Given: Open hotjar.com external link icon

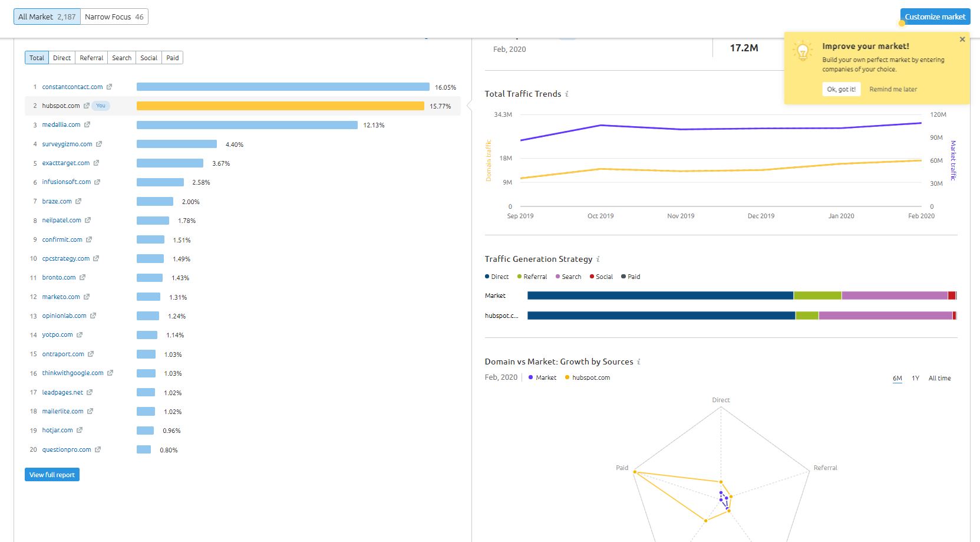Looking at the screenshot, I should coord(80,430).
